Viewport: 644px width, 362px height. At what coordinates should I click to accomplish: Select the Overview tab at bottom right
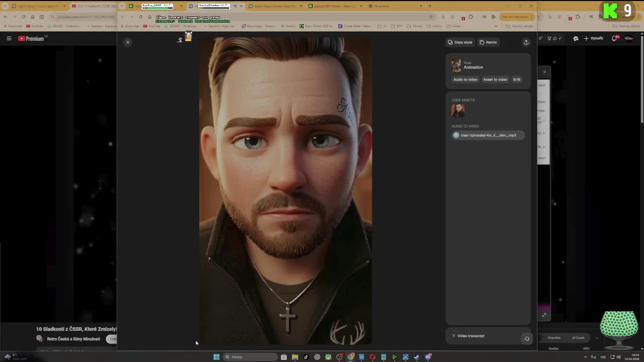coord(554,338)
